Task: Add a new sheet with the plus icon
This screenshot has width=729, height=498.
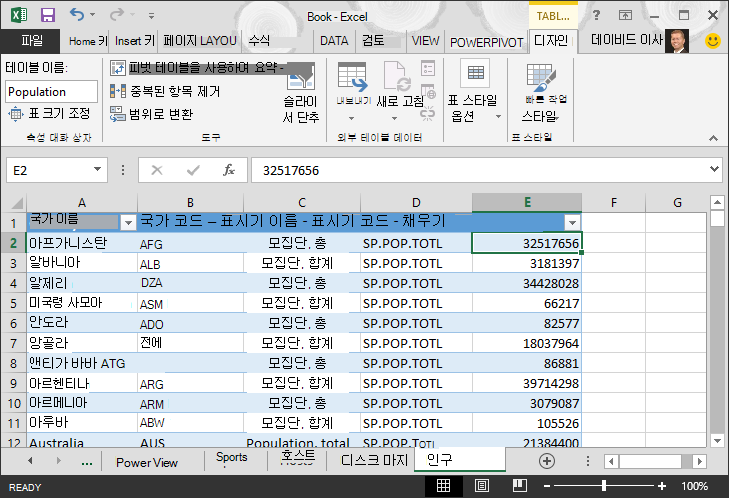Action: [547, 461]
